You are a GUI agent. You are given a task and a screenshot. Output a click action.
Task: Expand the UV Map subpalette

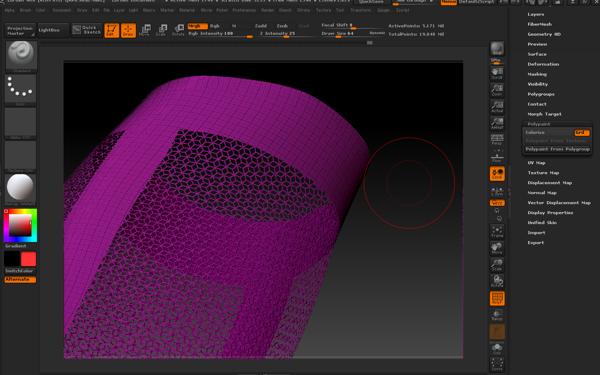(x=536, y=163)
